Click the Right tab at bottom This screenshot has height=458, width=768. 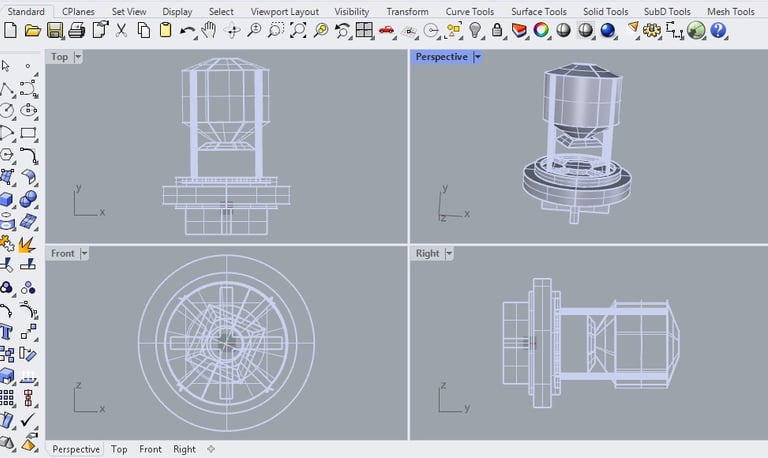pos(184,449)
